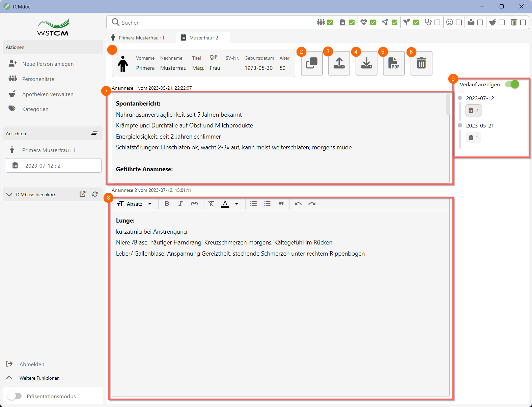Enable Präsentationsmodus toggle

(15, 396)
